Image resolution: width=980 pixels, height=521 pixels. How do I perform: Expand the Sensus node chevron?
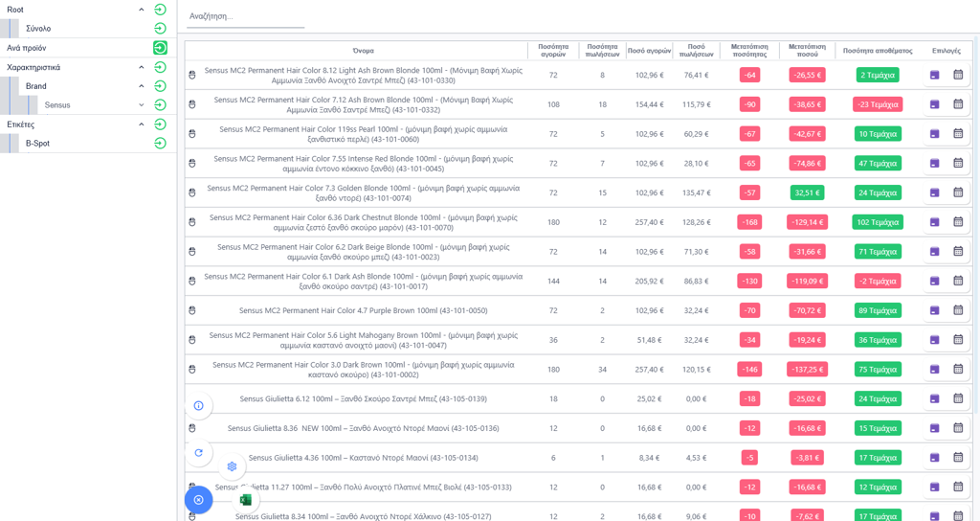pyautogui.click(x=142, y=105)
